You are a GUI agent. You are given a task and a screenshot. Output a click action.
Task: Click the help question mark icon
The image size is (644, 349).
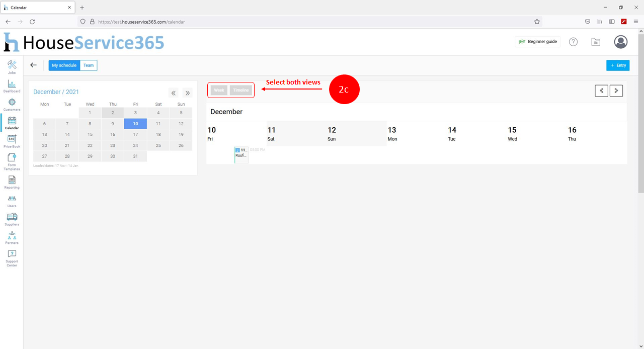(x=573, y=42)
